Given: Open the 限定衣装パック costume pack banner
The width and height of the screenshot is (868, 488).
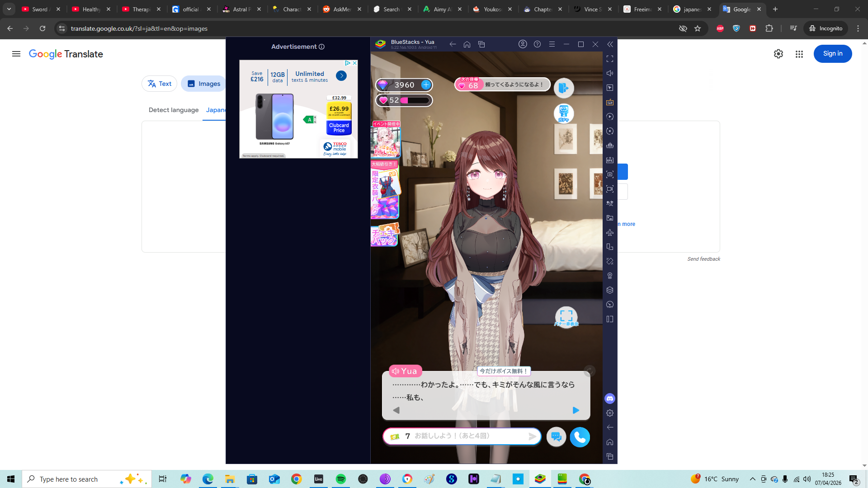Looking at the screenshot, I should coord(385,190).
